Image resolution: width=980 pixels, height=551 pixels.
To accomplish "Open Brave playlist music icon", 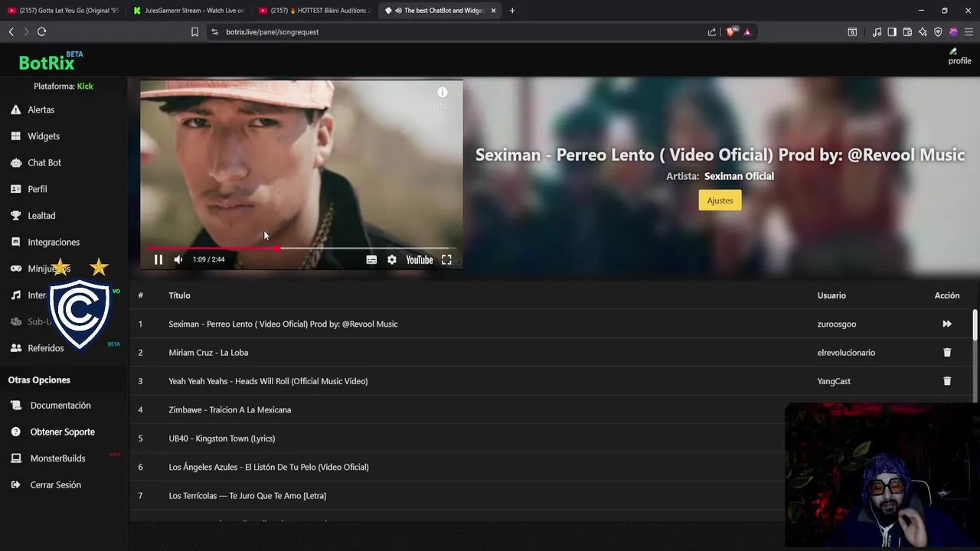I will pyautogui.click(x=877, y=32).
